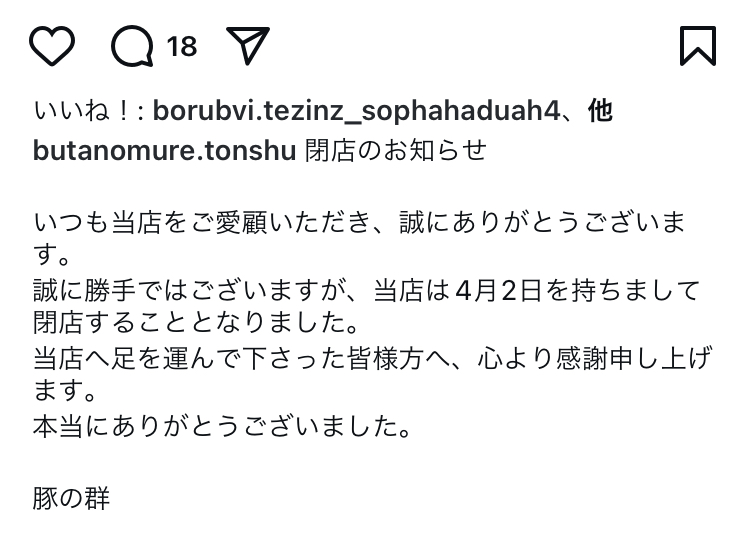Select the 誠にありがとうございま phrase
750x546 pixels.
click(542, 223)
